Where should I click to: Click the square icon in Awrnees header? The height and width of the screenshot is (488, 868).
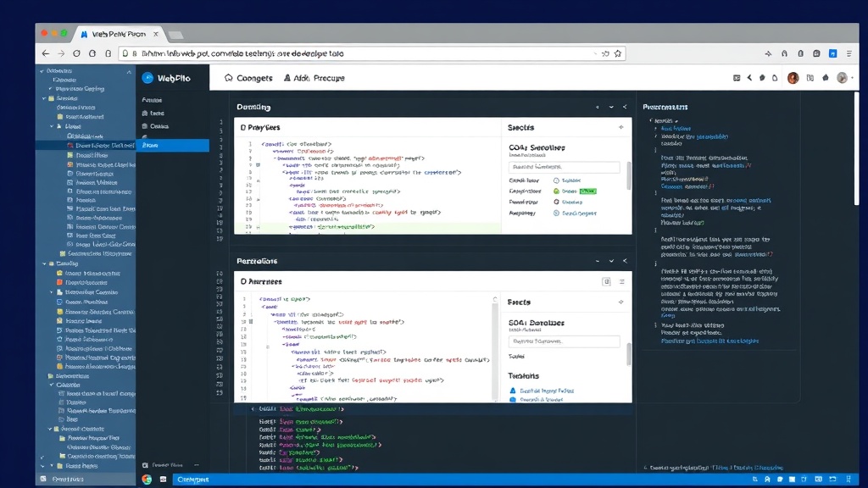pos(606,281)
